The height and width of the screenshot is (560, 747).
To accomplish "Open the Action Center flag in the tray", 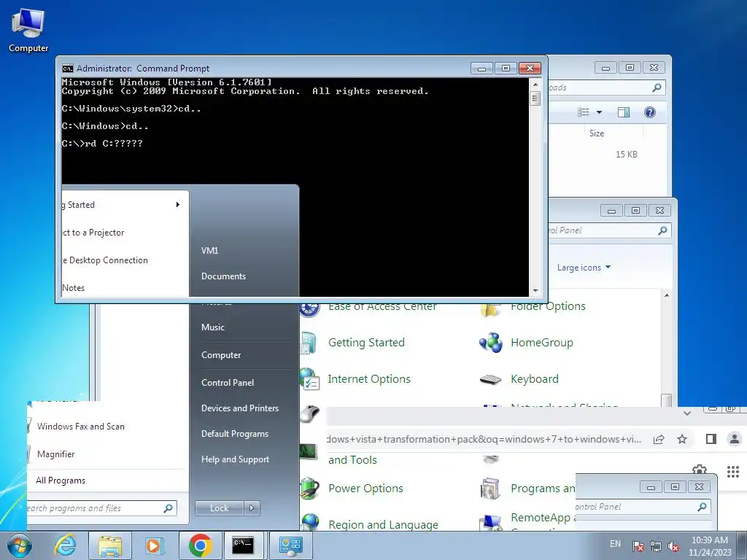I will [638, 545].
